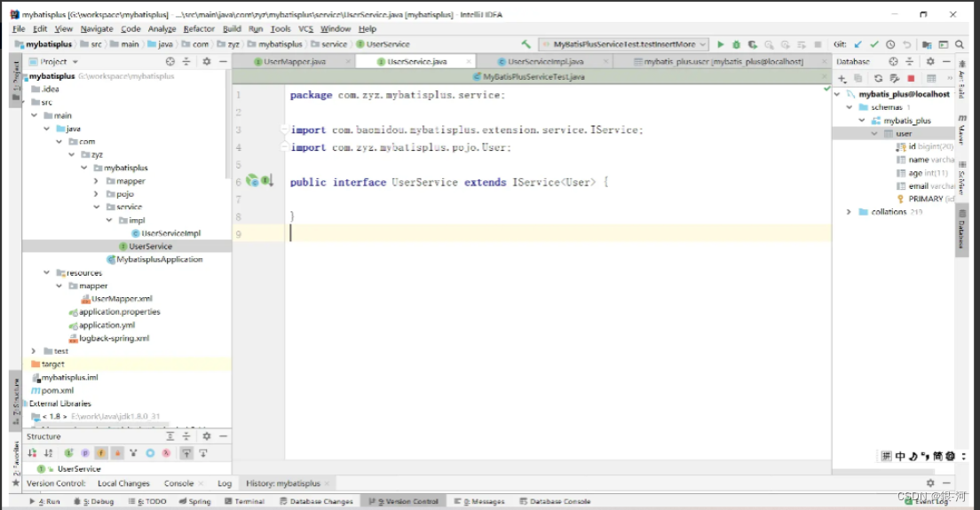Expand the pojo package node

pyautogui.click(x=96, y=194)
